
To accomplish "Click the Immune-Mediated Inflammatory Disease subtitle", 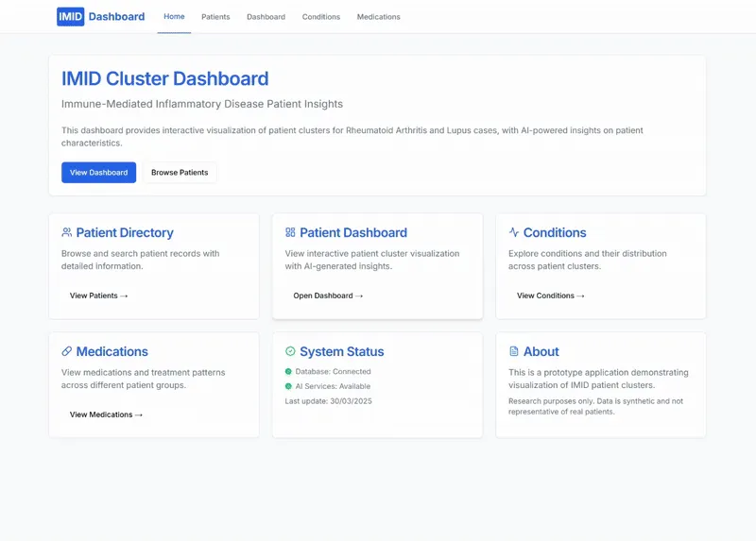I will pyautogui.click(x=202, y=104).
